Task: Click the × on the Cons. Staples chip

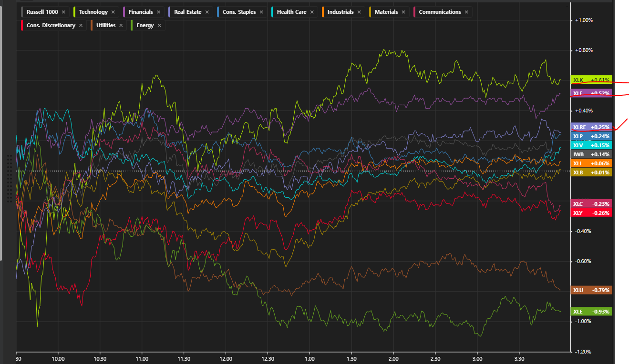Action: 261,12
